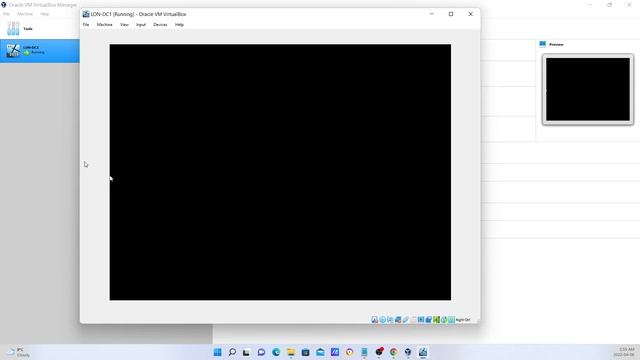The height and width of the screenshot is (360, 640).
Task: Open the weather widget on the taskbar
Action: (19, 352)
